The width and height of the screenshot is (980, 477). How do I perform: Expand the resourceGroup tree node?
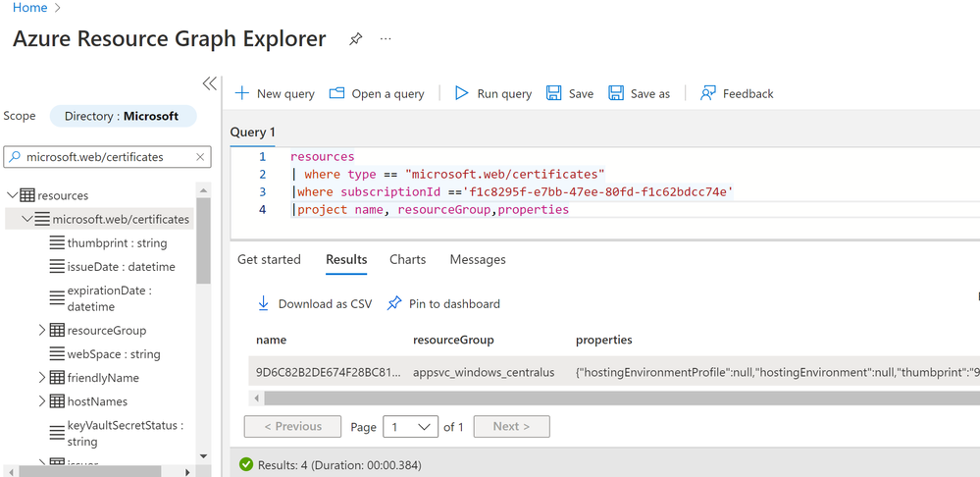pyautogui.click(x=42, y=330)
